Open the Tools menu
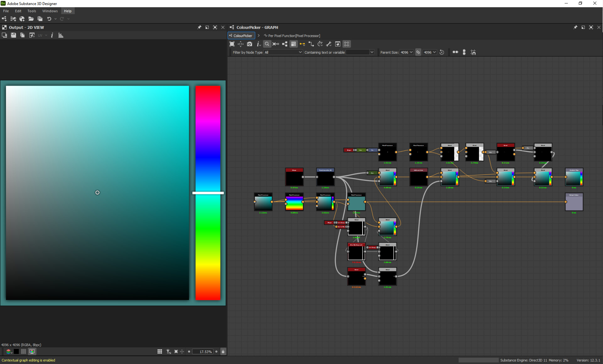The width and height of the screenshot is (603, 364). [x=31, y=11]
